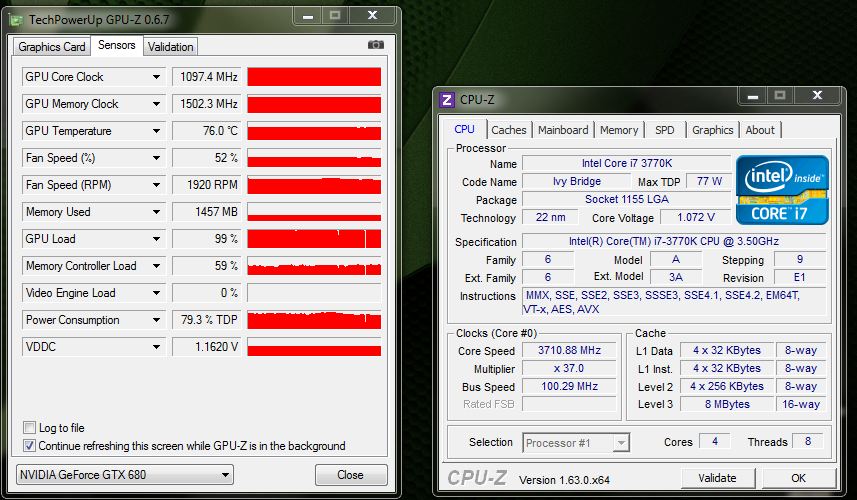The width and height of the screenshot is (857, 500).
Task: Click the 1.1620 V VDDC value
Action: [206, 347]
